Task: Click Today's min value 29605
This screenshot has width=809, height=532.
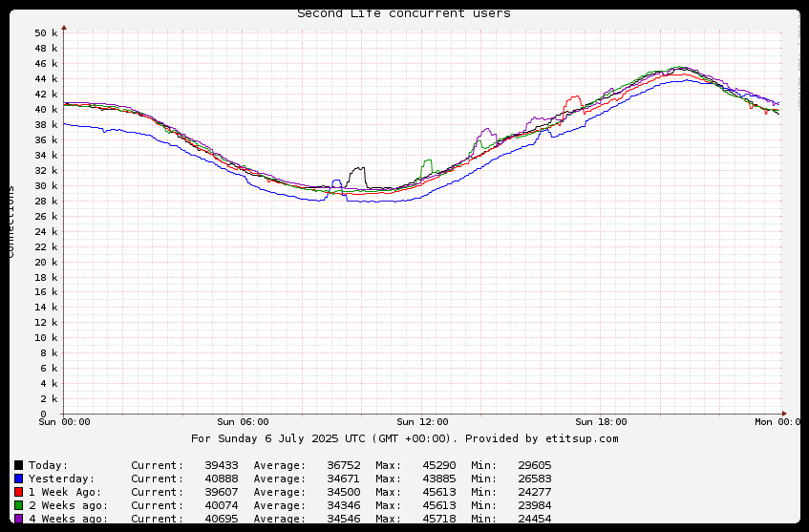Action: (535, 465)
